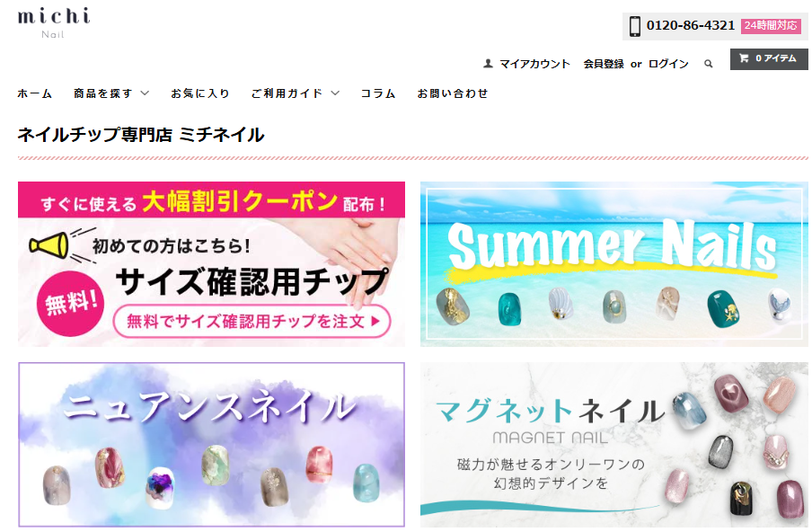The width and height of the screenshot is (812, 532).
Task: Open the ホーム menu item
Action: pos(35,93)
